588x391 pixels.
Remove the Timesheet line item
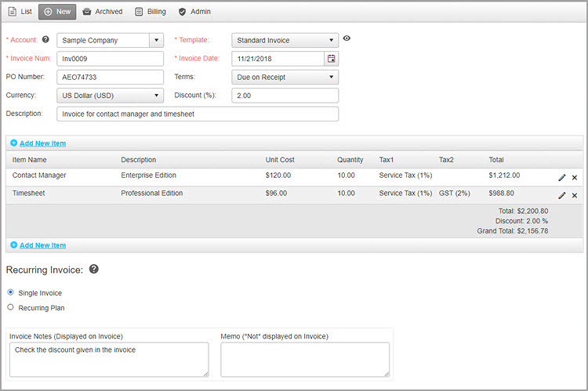pos(575,195)
